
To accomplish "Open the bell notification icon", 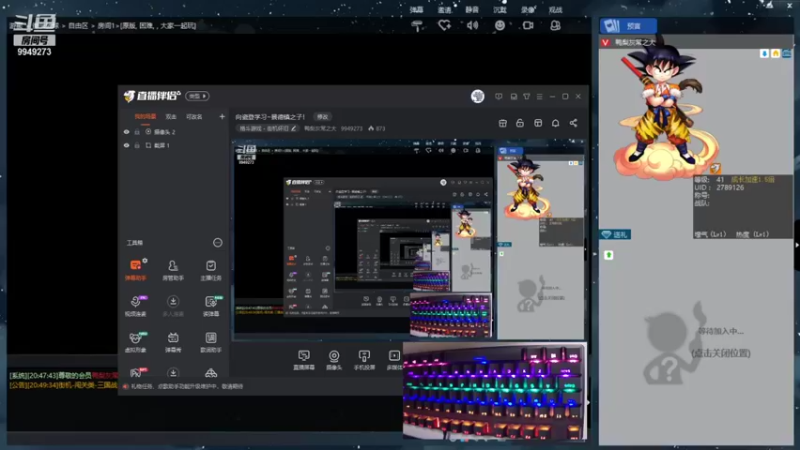I will coord(556,123).
